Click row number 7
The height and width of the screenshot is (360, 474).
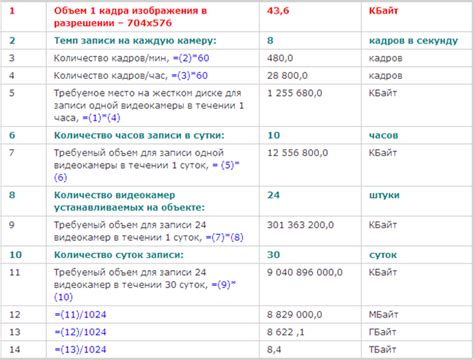12,153
